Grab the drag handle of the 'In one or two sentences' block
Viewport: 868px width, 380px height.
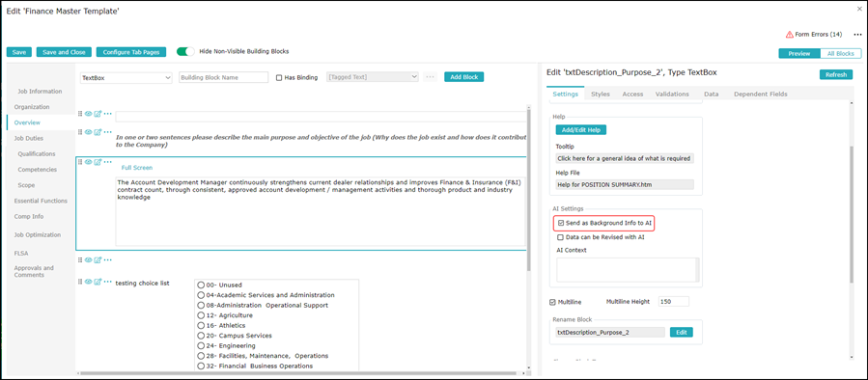coord(80,131)
